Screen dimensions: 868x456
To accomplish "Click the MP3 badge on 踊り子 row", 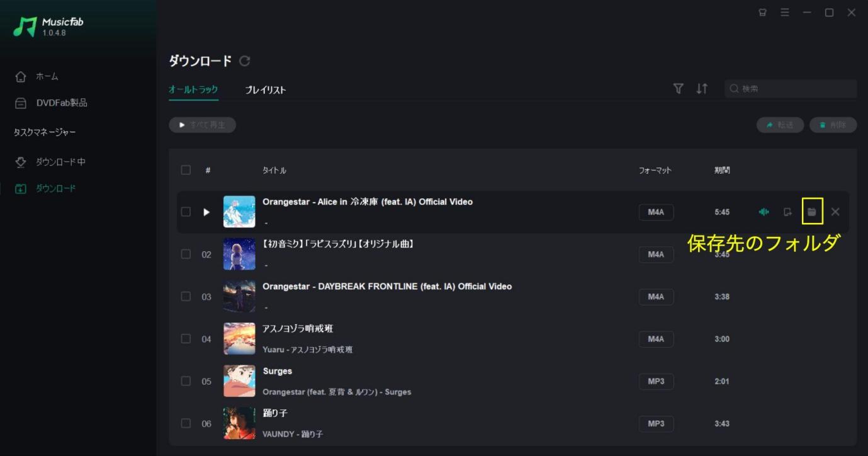I will [x=656, y=423].
